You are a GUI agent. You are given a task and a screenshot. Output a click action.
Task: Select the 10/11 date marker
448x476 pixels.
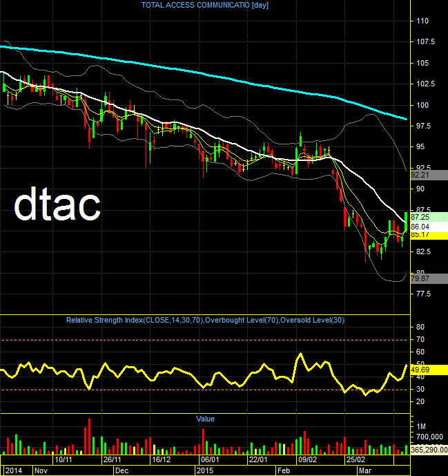pos(63,459)
